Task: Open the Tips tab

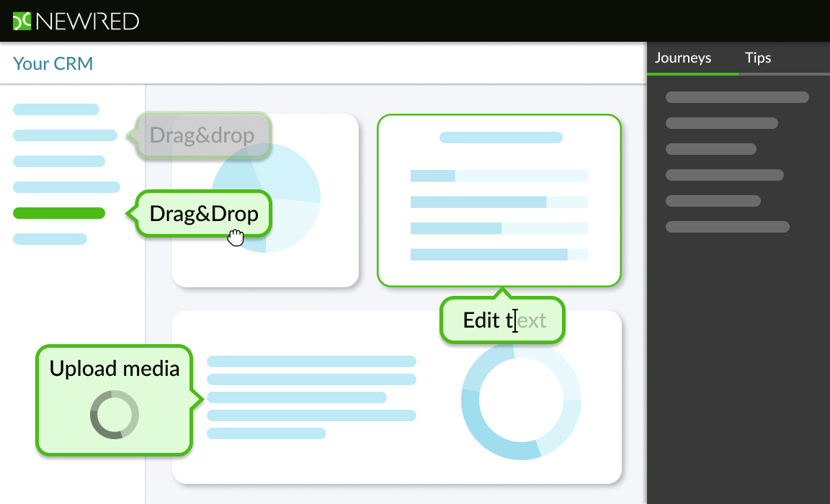Action: [757, 58]
